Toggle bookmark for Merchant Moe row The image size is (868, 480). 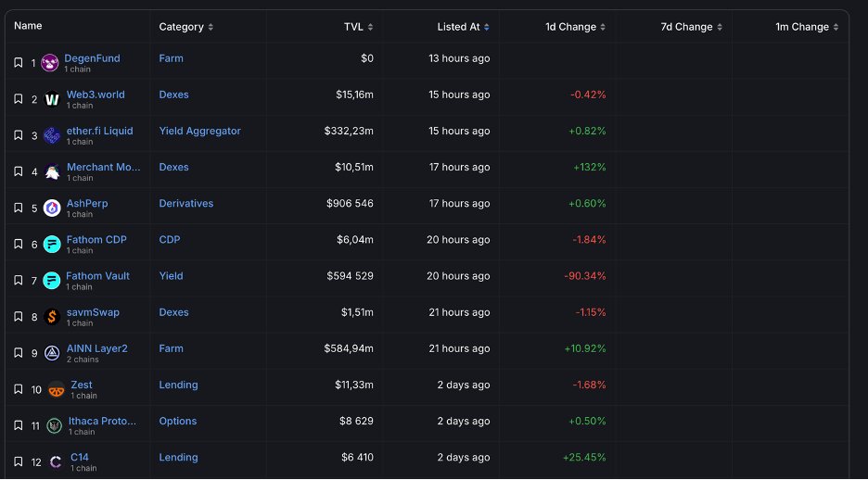tap(19, 171)
